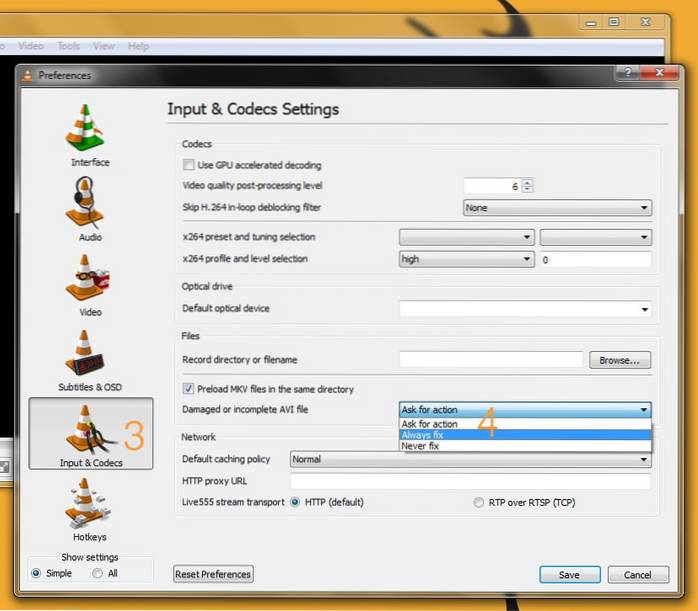Choose Never fix from the list
698x611 pixels.
pyautogui.click(x=524, y=446)
